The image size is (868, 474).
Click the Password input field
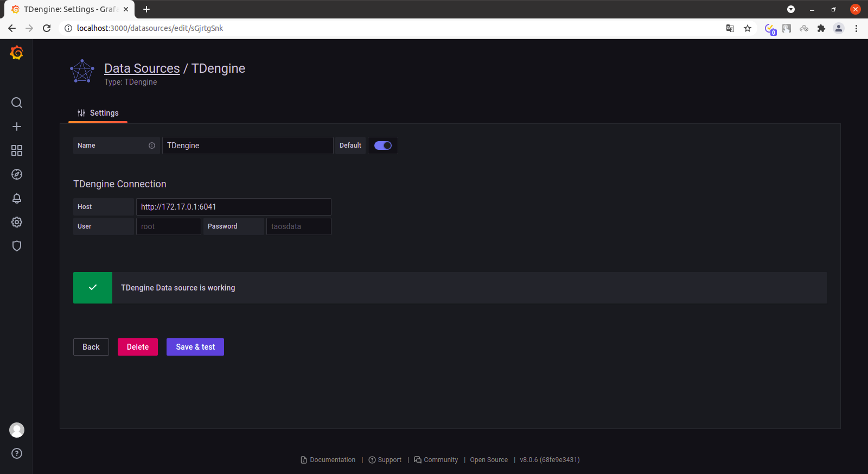(298, 226)
